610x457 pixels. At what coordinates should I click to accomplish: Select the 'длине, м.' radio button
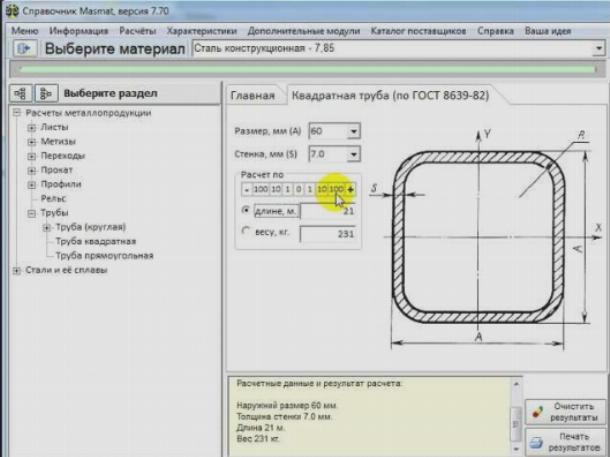[247, 211]
